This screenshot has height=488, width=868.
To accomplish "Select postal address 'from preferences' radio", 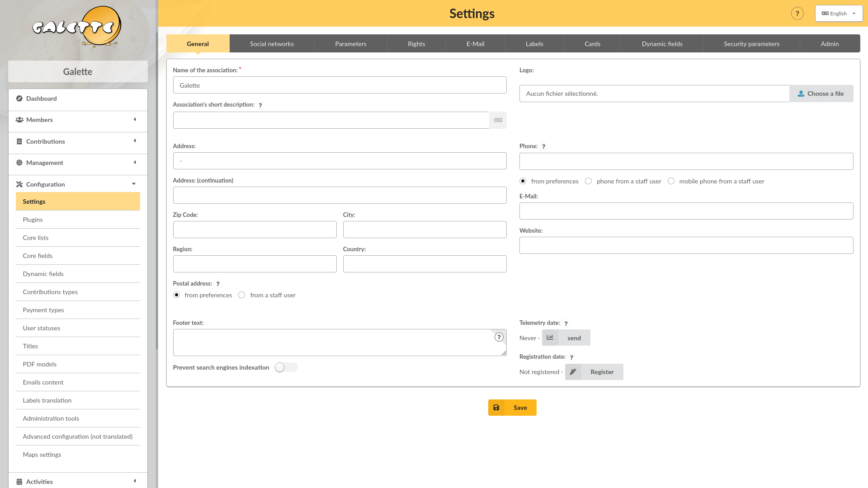I will point(177,295).
